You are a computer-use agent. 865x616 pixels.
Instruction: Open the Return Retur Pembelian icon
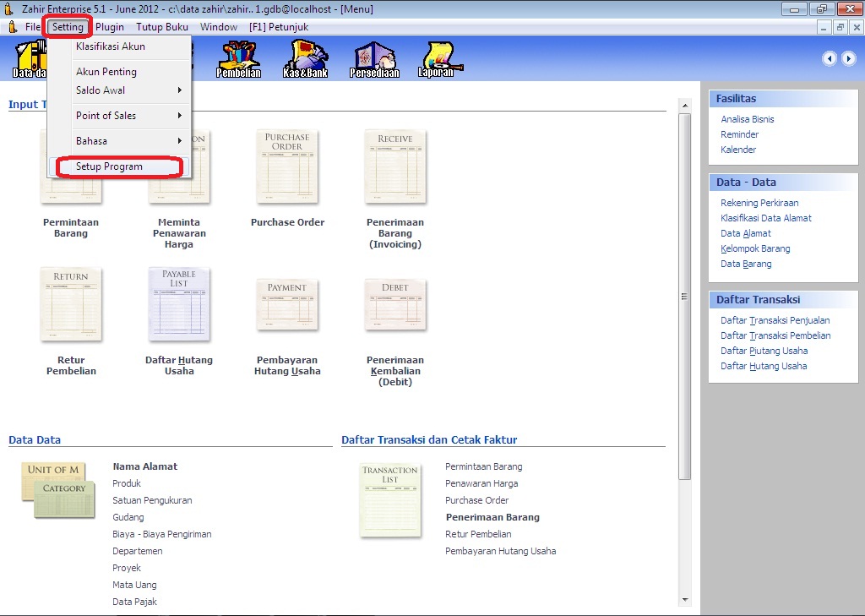71,304
